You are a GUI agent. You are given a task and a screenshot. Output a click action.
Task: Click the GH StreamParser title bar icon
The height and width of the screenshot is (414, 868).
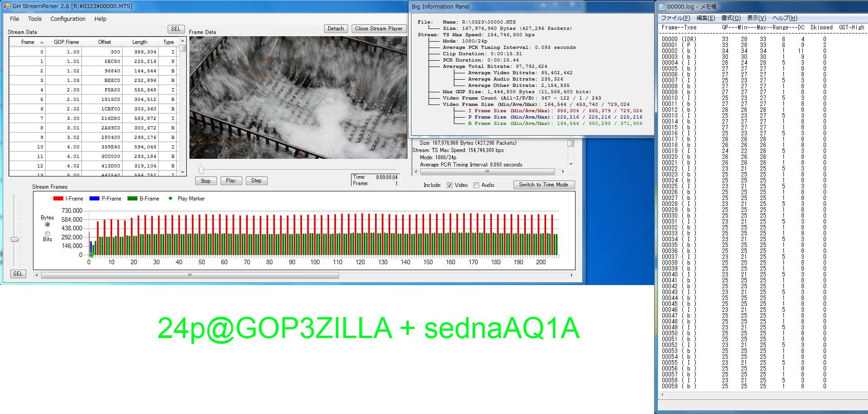[x=6, y=6]
